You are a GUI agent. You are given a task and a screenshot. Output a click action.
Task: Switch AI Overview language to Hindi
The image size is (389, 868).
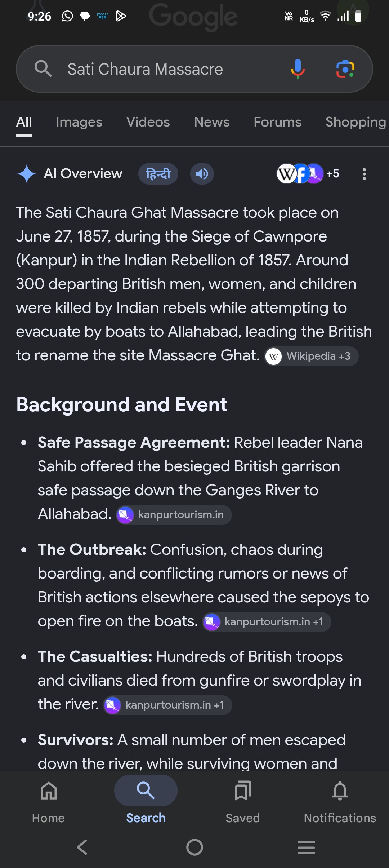(158, 174)
